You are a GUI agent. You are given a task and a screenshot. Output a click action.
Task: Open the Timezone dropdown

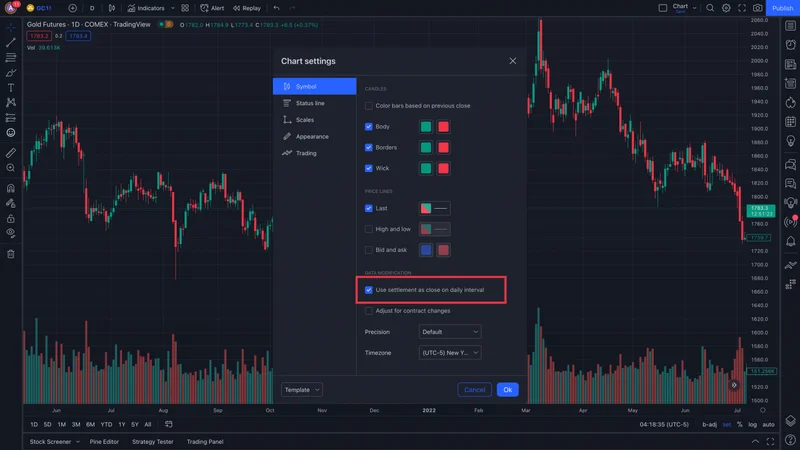[x=449, y=353]
